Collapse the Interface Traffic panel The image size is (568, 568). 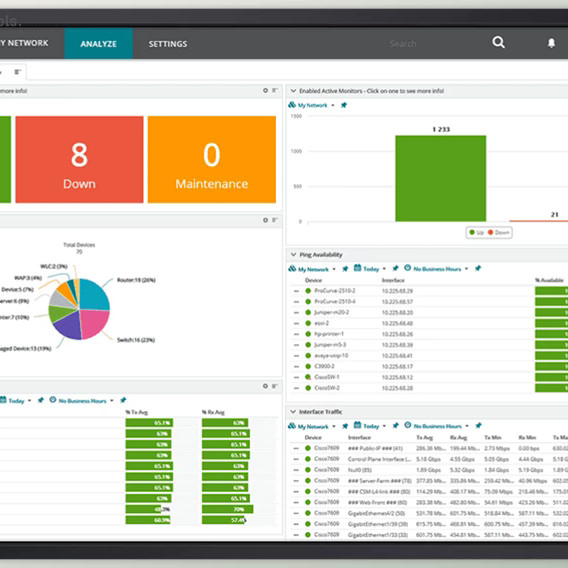[293, 412]
